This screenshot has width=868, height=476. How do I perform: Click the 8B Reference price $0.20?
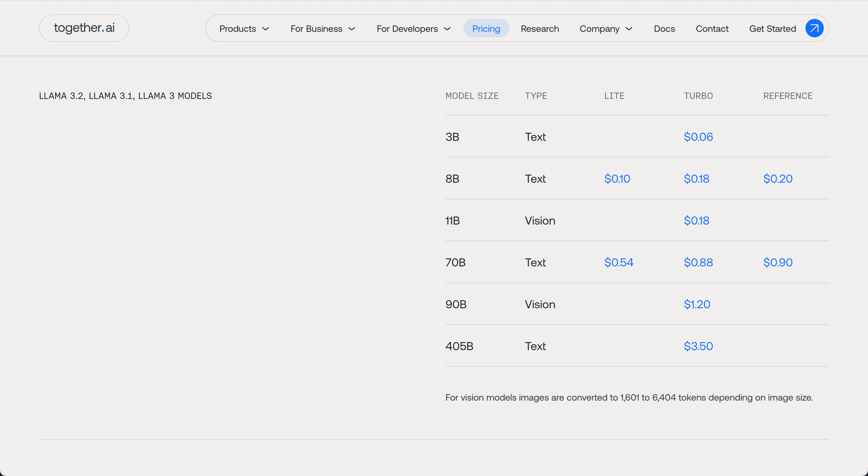pos(778,179)
